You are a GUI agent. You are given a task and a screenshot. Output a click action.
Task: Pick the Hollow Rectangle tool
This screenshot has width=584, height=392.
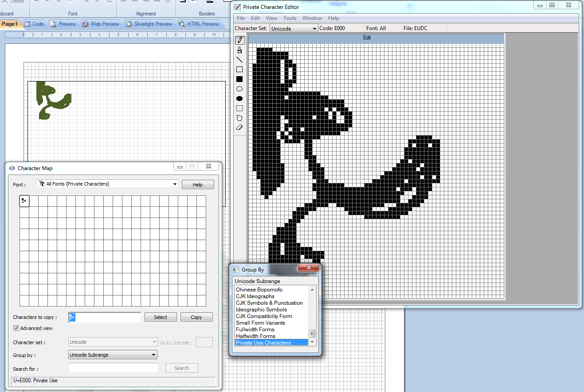tap(239, 70)
